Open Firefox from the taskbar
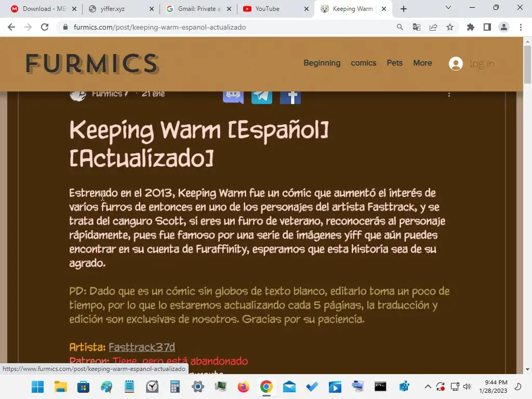This screenshot has width=532, height=399. coord(243,387)
